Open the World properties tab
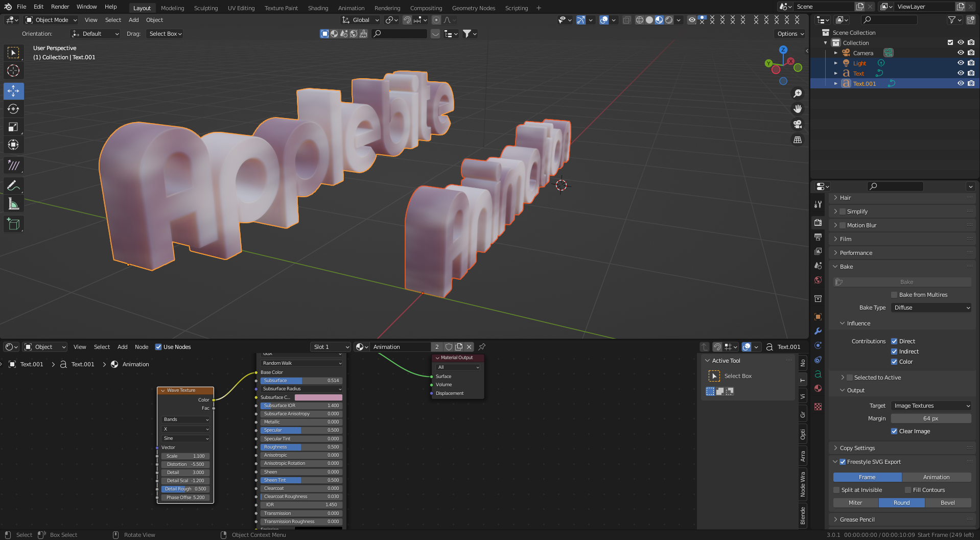This screenshot has width=980, height=540. (818, 280)
